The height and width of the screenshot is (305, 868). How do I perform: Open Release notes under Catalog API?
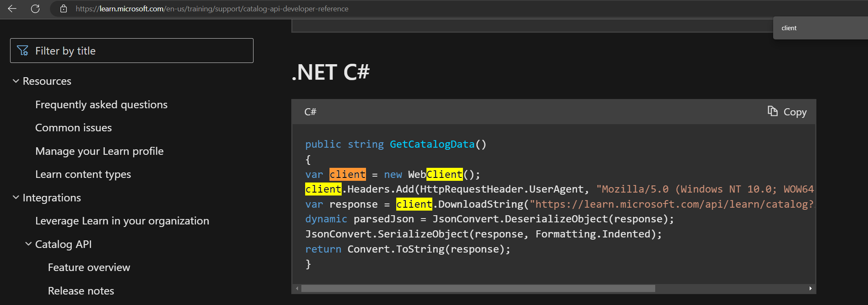coord(81,291)
